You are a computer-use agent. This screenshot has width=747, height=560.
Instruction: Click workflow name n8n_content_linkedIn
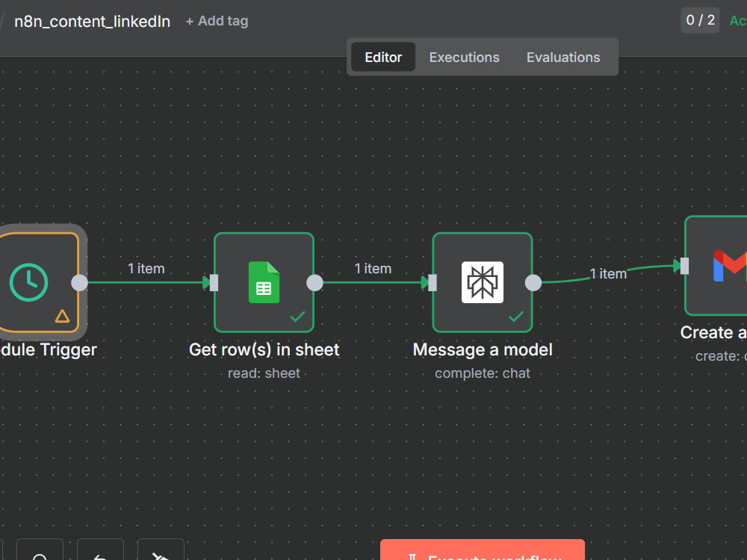point(92,22)
